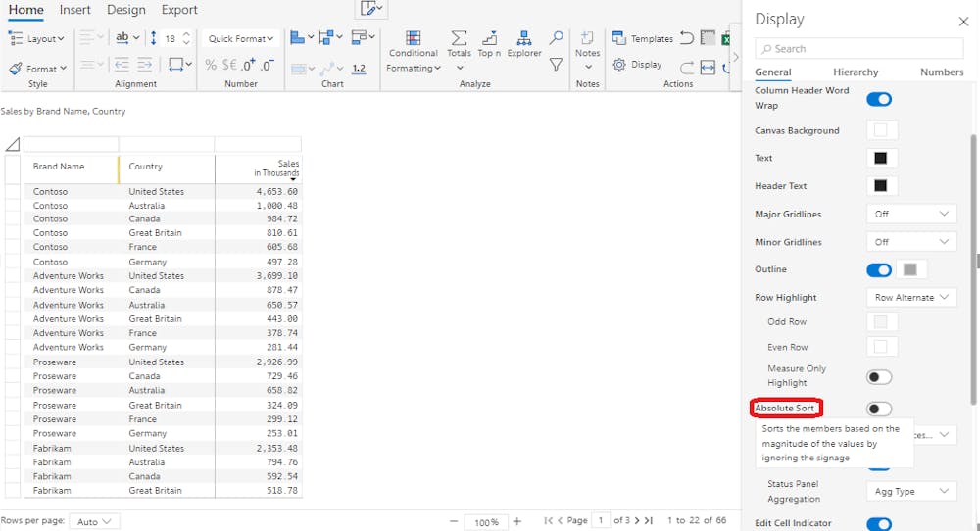Click the ruler icon in Actions
Image resolution: width=980 pixels, height=531 pixels.
708,38
